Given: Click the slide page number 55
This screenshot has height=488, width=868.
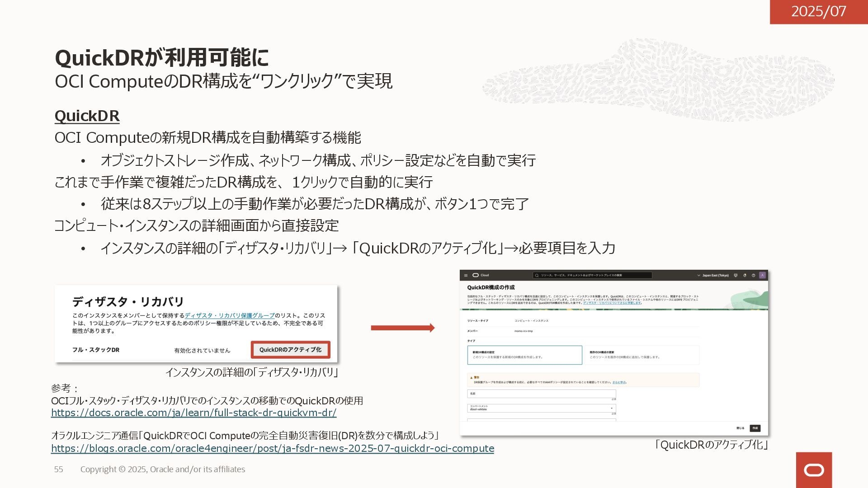Looking at the screenshot, I should pyautogui.click(x=59, y=469).
